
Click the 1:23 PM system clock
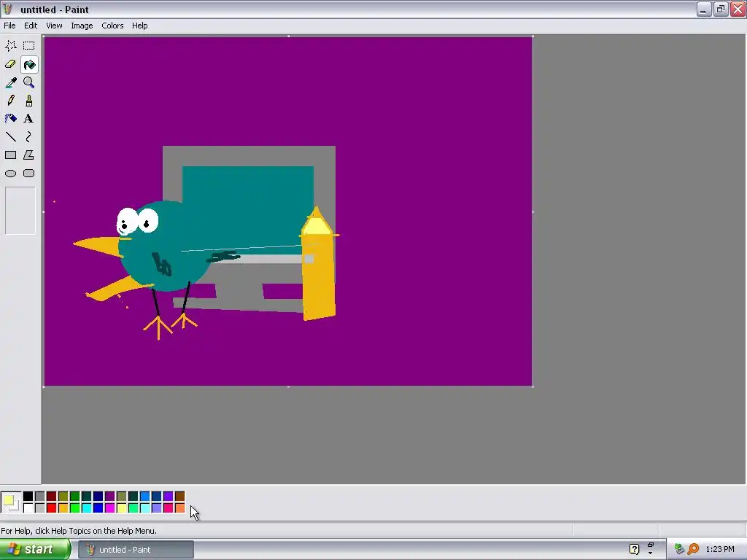(720, 550)
